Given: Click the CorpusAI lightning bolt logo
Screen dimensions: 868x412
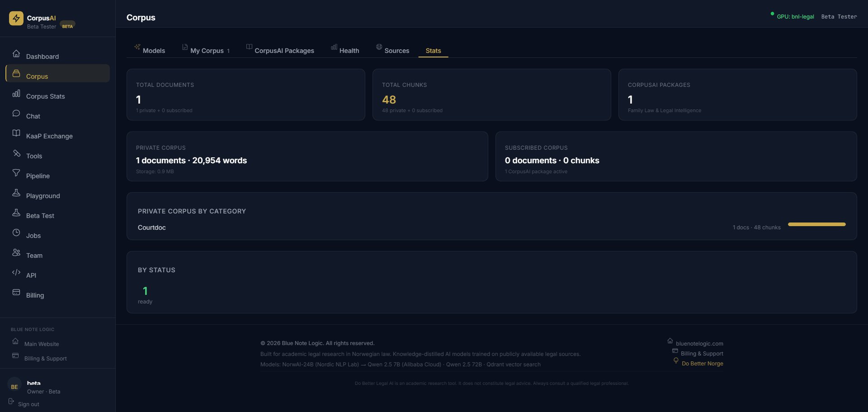Looking at the screenshot, I should coord(16,19).
